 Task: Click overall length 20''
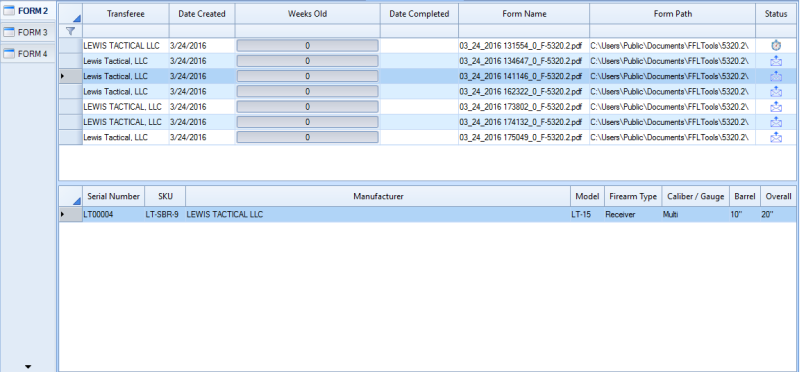[767, 215]
